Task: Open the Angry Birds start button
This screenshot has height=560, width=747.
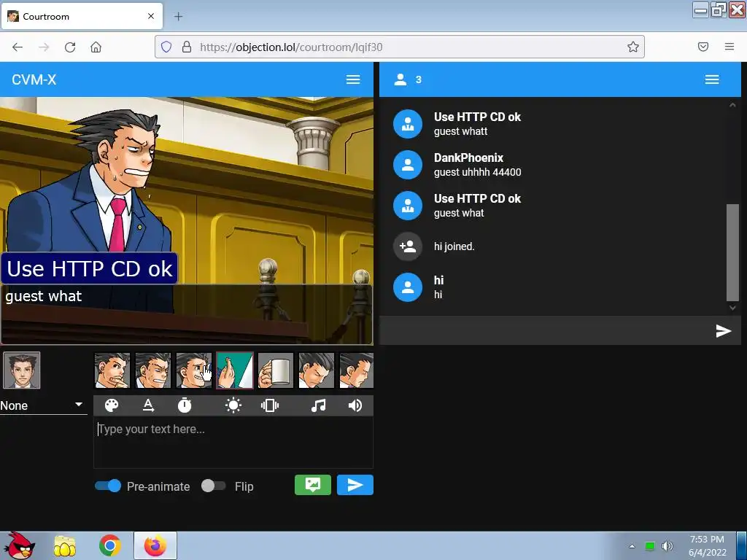Action: tap(19, 545)
